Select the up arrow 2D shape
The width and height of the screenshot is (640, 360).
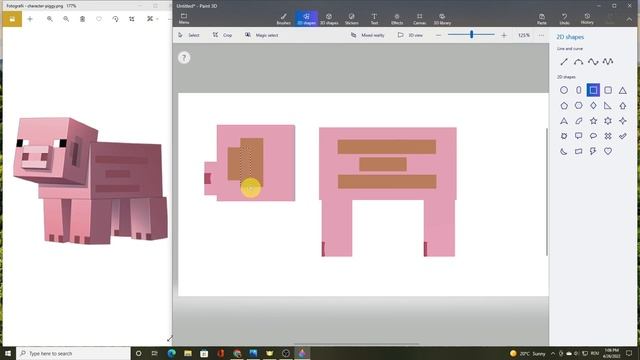coord(622,106)
